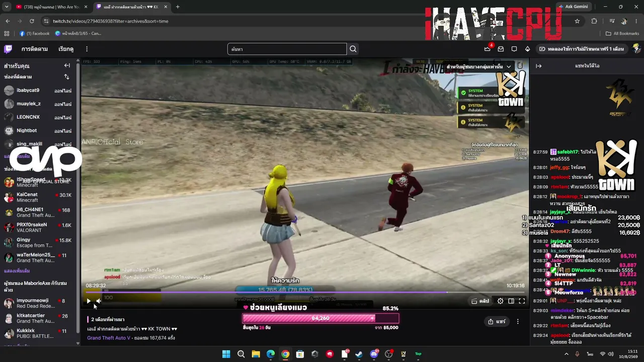The image size is (644, 362).
Task: Open the Gingy channel in sidebar
Action: click(x=38, y=242)
